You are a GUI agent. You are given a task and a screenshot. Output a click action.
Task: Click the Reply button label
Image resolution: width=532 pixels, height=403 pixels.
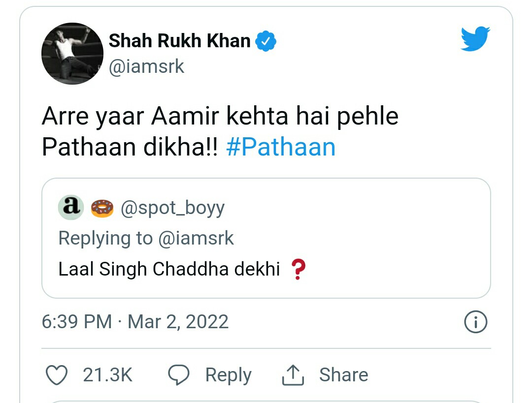(x=229, y=375)
